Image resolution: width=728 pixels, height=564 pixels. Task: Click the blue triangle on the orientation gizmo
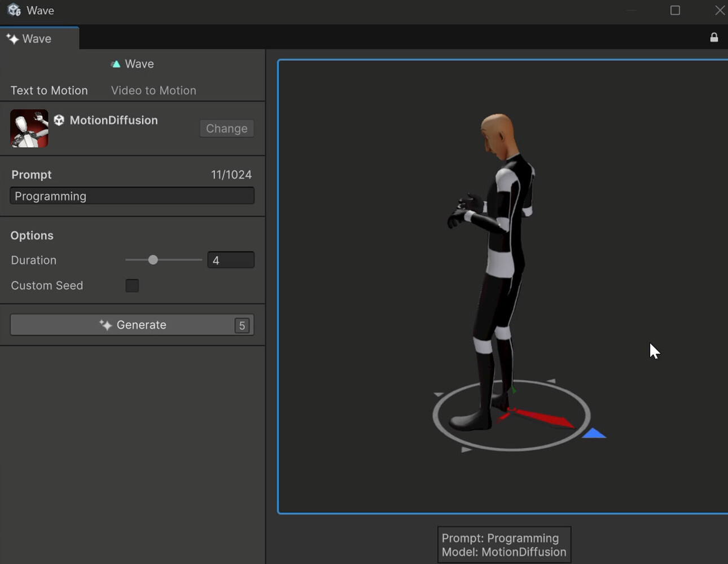(x=594, y=433)
